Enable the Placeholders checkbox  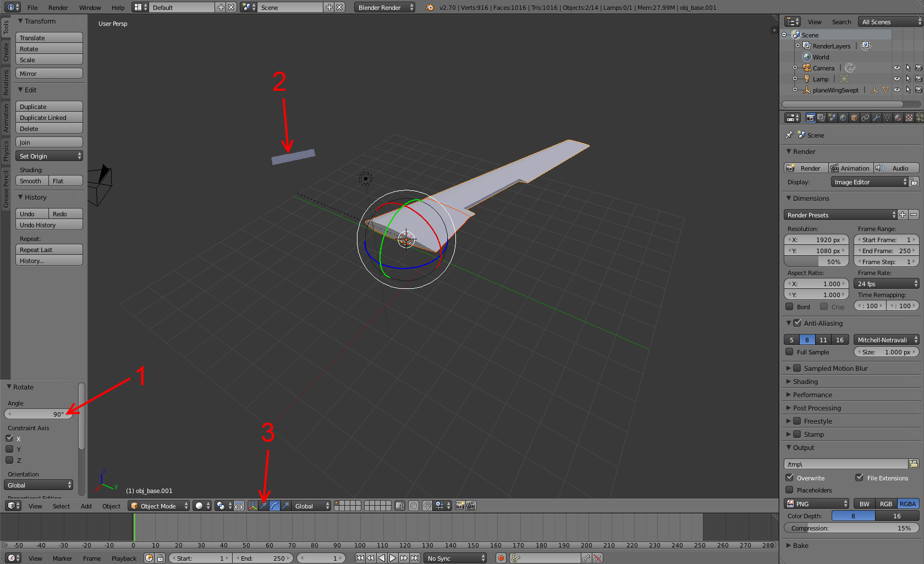click(x=790, y=490)
